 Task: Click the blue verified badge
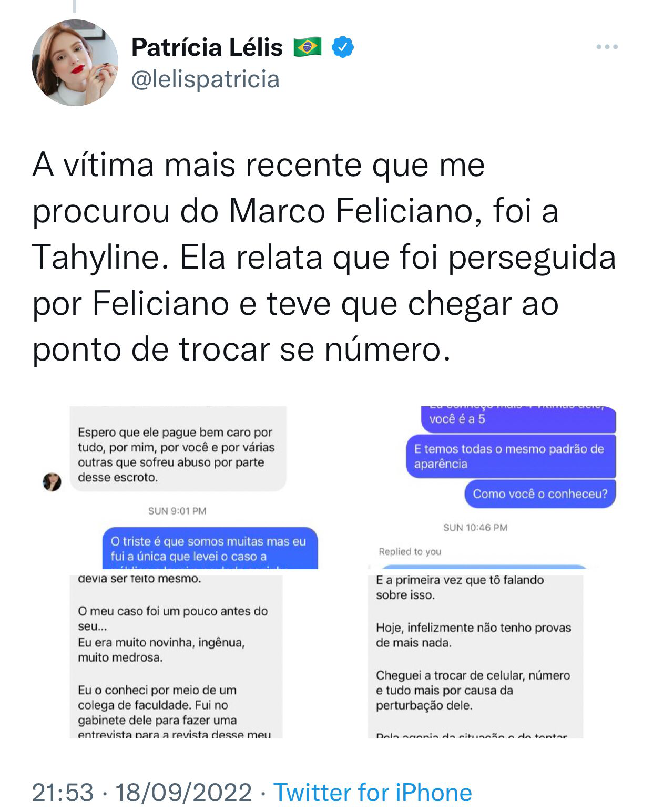click(x=343, y=47)
